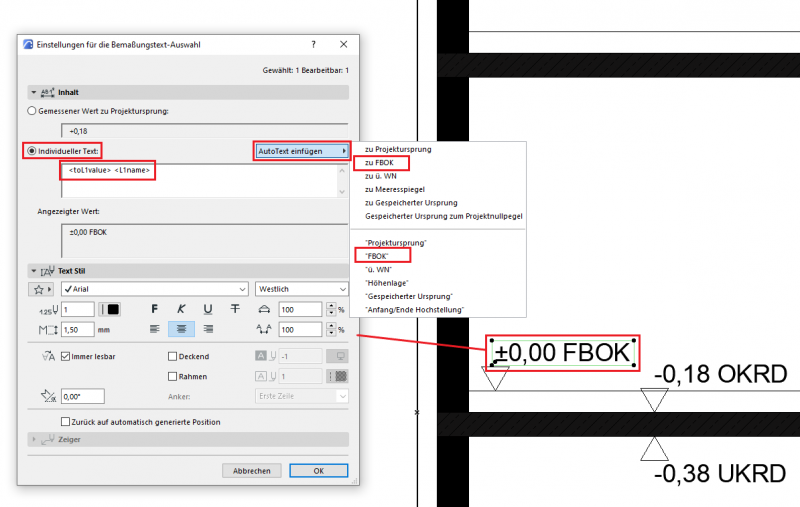The width and height of the screenshot is (800, 507).
Task: Click the 'Abbrechen' button
Action: pyautogui.click(x=251, y=470)
